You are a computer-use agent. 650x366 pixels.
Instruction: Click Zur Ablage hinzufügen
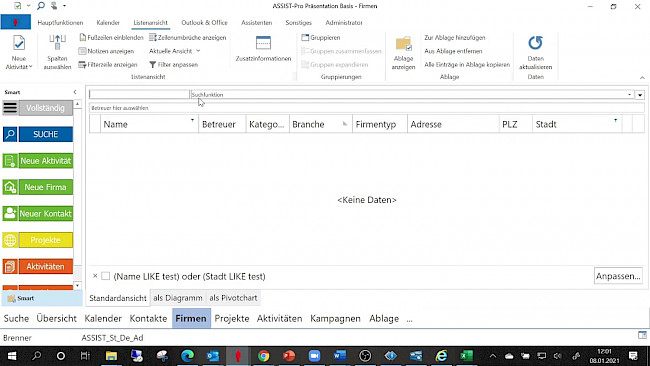[x=454, y=37]
